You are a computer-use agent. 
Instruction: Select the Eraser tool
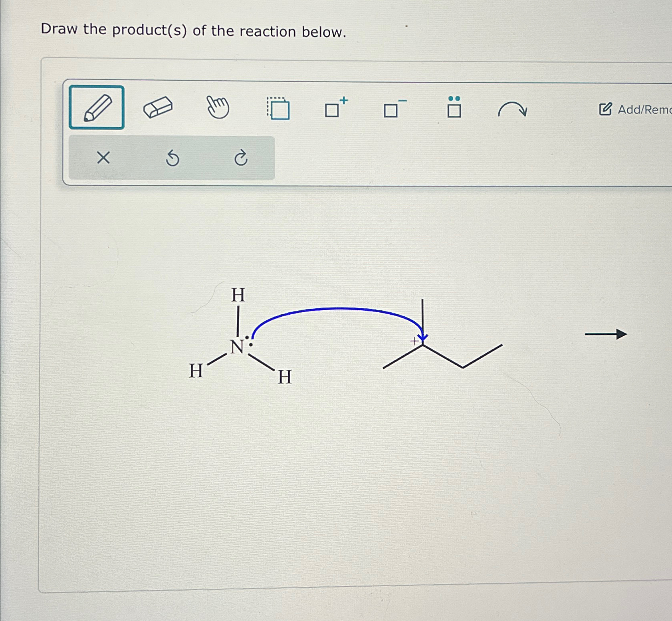tap(157, 106)
